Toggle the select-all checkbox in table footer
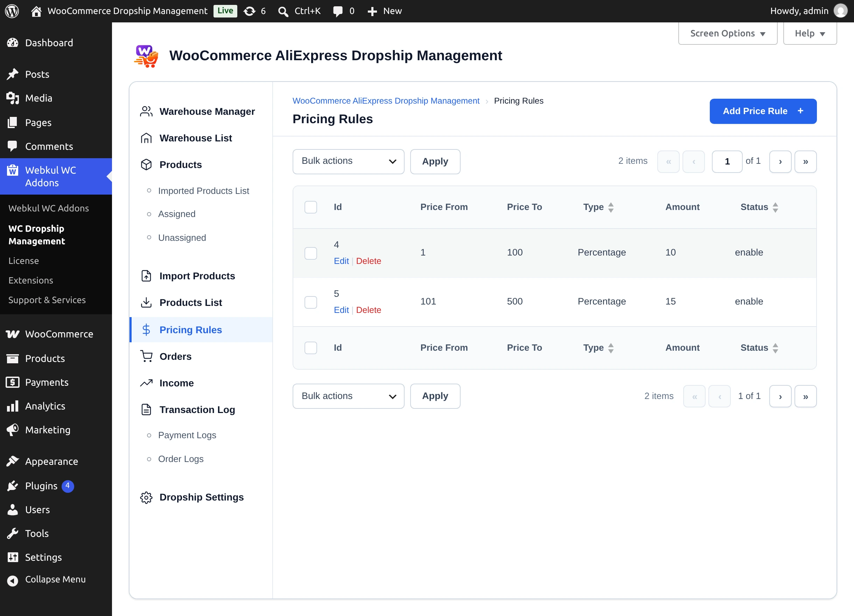The image size is (854, 616). (x=311, y=348)
